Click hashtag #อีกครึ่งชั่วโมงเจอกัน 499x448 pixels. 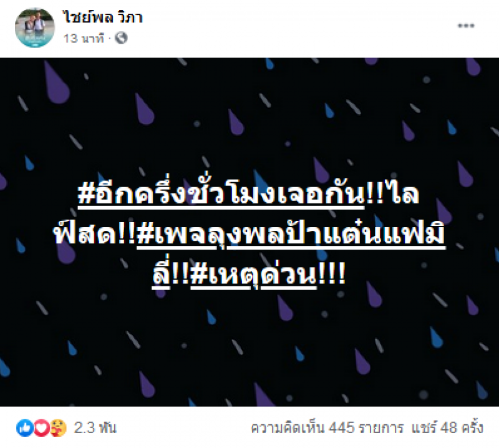pos(221,194)
